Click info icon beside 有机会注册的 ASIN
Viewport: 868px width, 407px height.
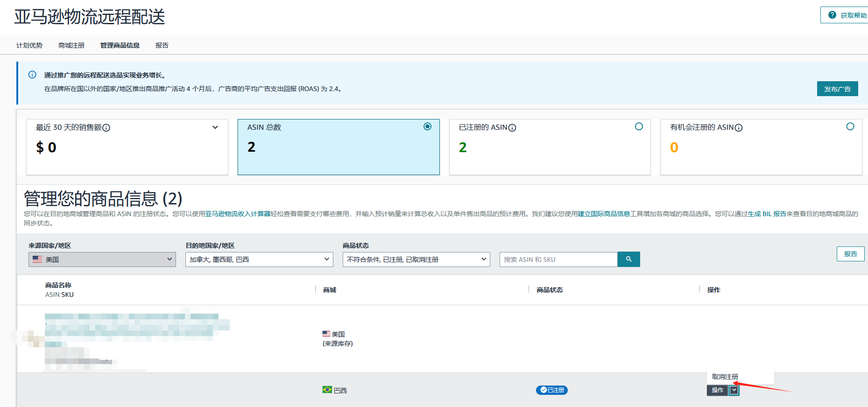pyautogui.click(x=739, y=128)
